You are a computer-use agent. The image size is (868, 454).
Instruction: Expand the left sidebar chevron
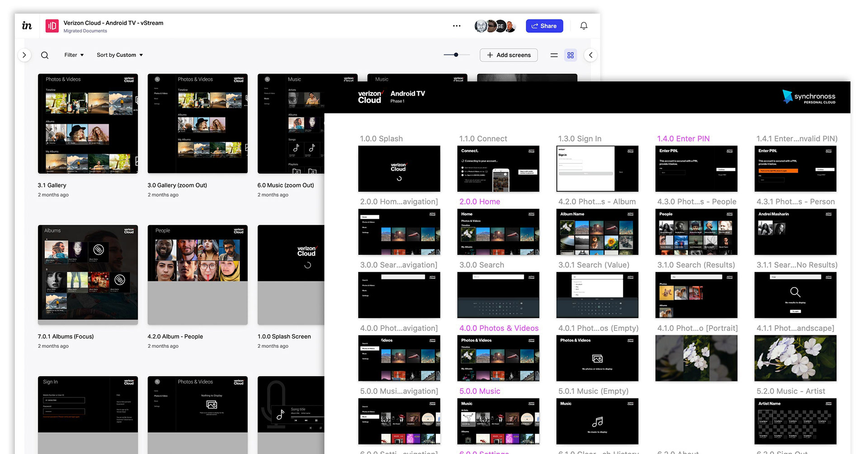point(24,55)
